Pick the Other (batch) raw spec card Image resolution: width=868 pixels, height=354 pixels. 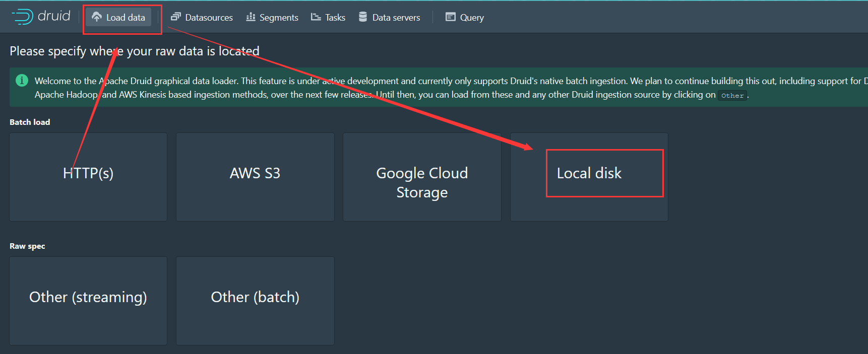(255, 301)
